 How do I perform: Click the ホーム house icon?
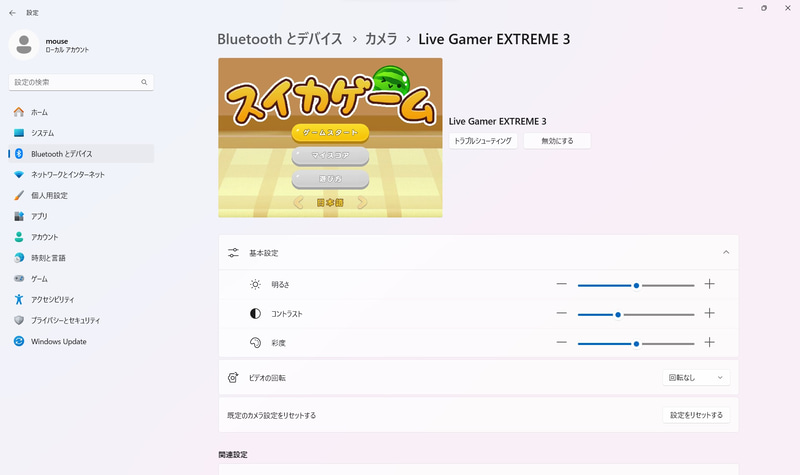click(19, 112)
